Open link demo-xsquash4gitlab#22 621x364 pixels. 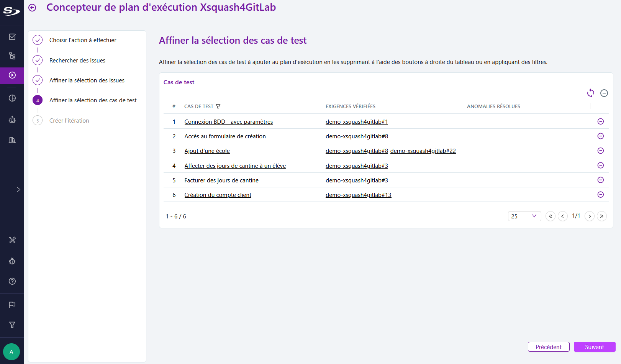pyautogui.click(x=423, y=151)
